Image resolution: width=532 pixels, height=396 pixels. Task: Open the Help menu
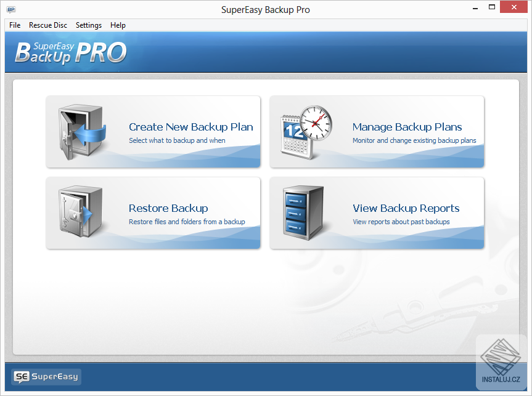point(118,25)
